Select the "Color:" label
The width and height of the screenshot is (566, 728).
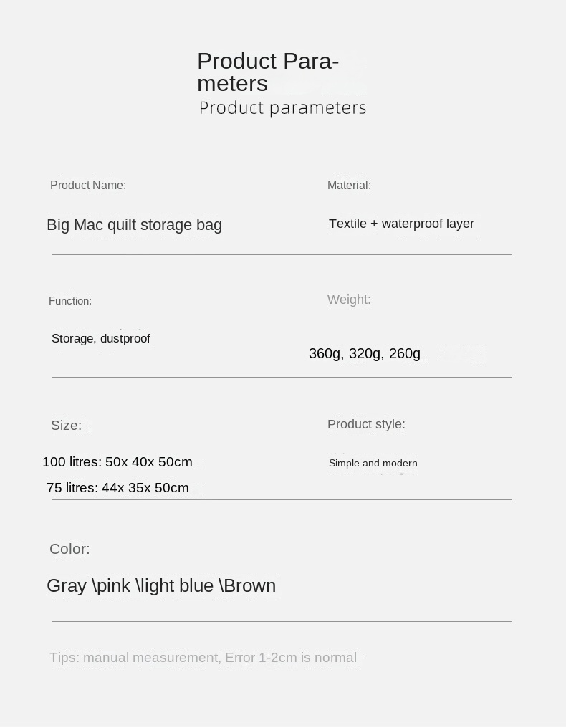click(x=69, y=549)
